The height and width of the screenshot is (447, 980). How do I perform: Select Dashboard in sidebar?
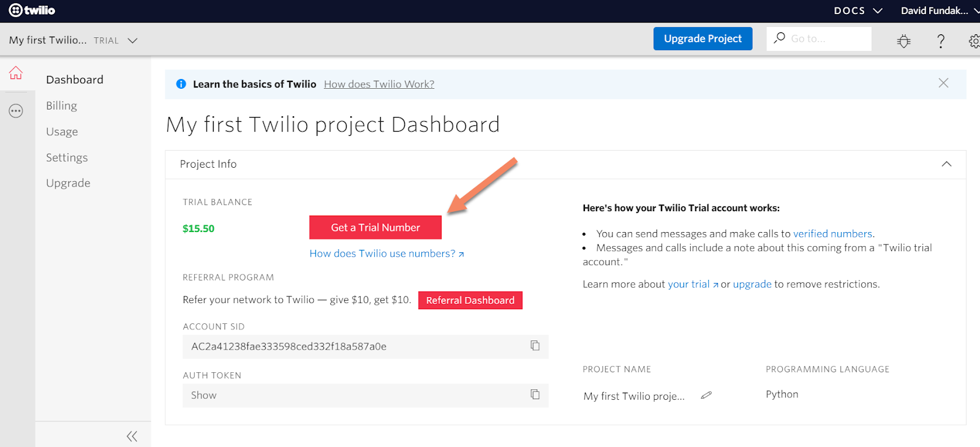pos(75,80)
